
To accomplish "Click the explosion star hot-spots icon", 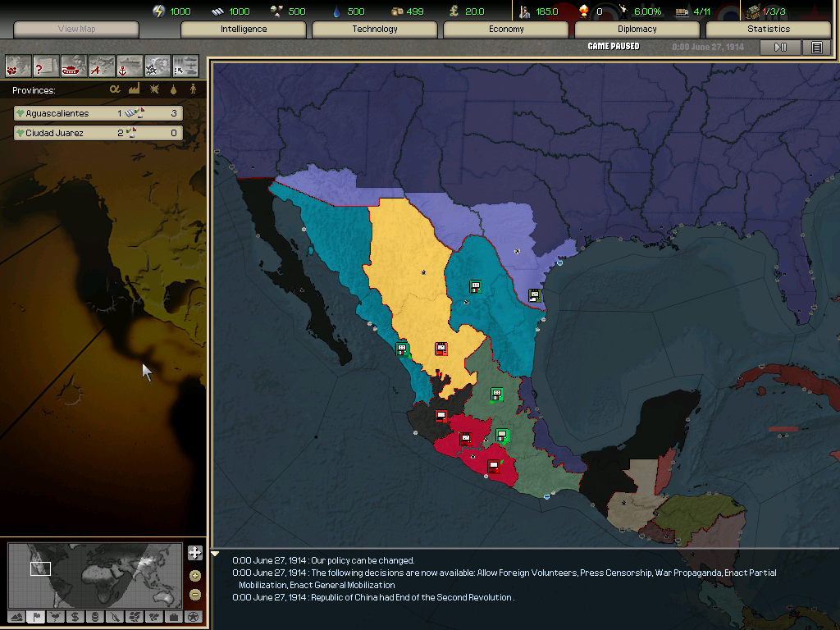I will click(157, 65).
